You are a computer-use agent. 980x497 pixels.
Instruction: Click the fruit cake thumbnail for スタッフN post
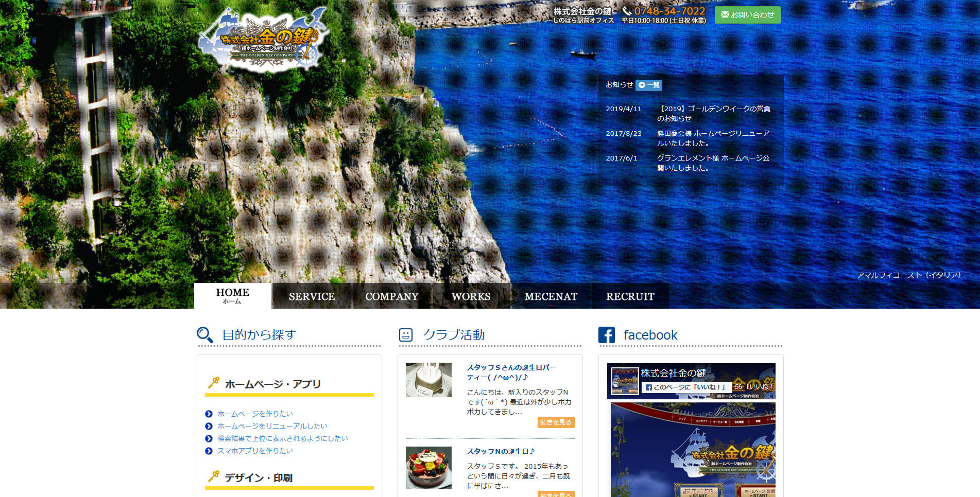point(428,468)
